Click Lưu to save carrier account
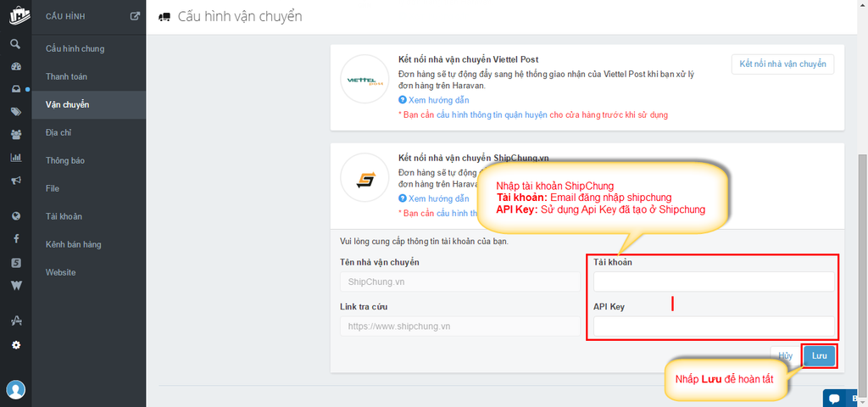Image resolution: width=868 pixels, height=407 pixels. coord(820,356)
